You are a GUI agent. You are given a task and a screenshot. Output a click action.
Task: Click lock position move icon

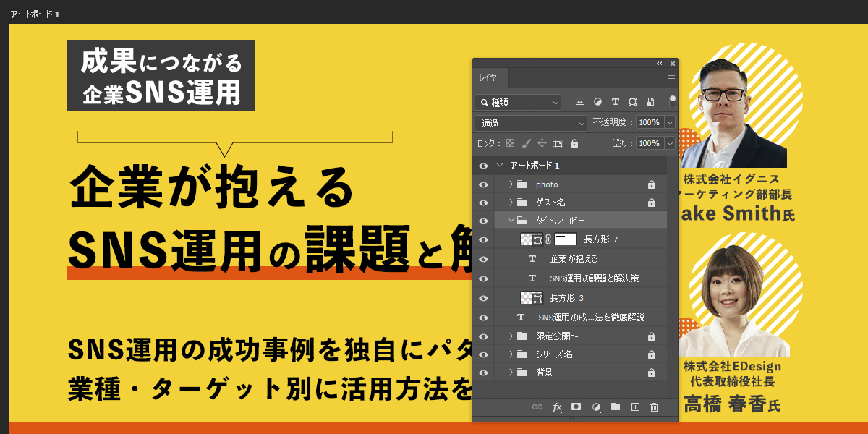point(542,143)
